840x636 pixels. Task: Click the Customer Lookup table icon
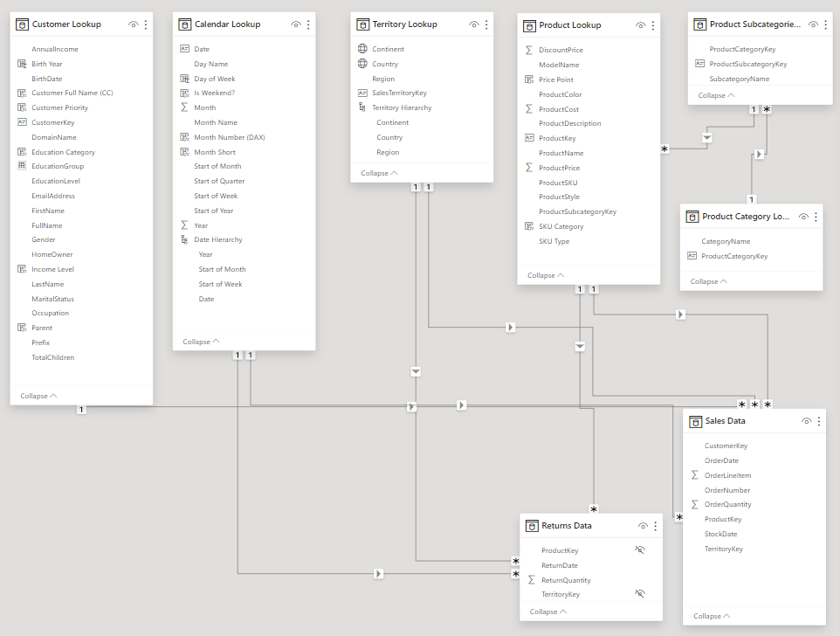(23, 25)
